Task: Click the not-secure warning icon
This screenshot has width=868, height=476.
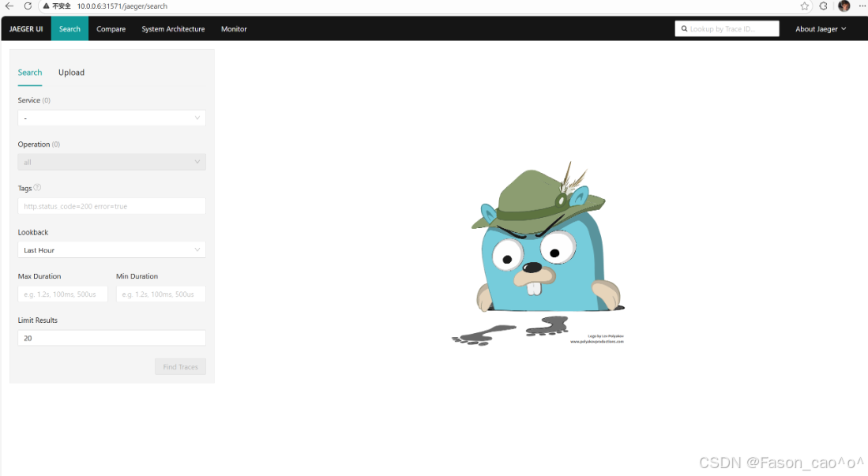Action: [47, 6]
